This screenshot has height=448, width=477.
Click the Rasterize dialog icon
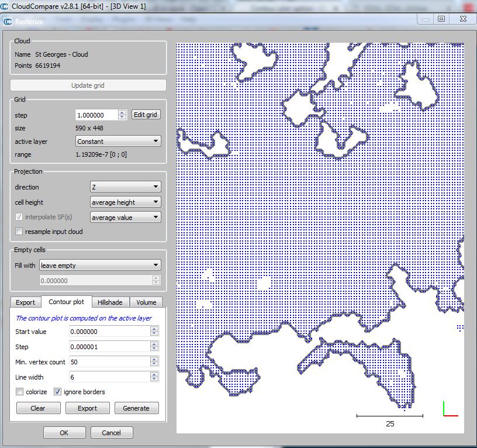7,22
